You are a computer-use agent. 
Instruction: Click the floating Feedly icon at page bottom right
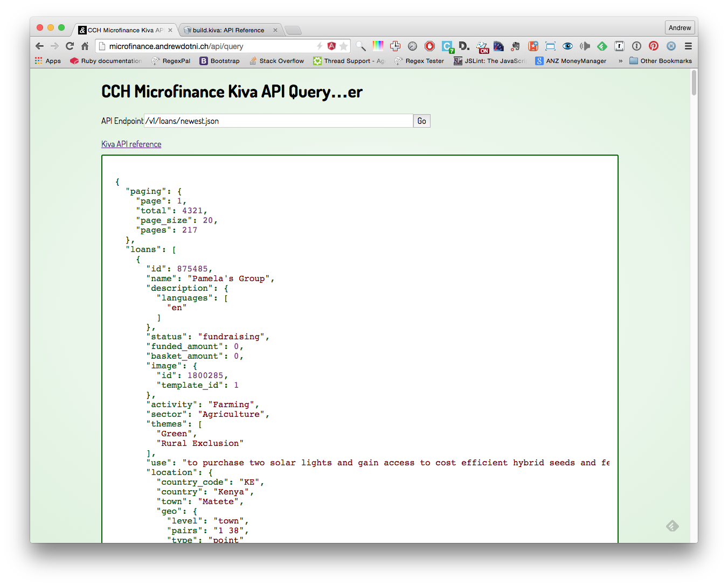(672, 526)
